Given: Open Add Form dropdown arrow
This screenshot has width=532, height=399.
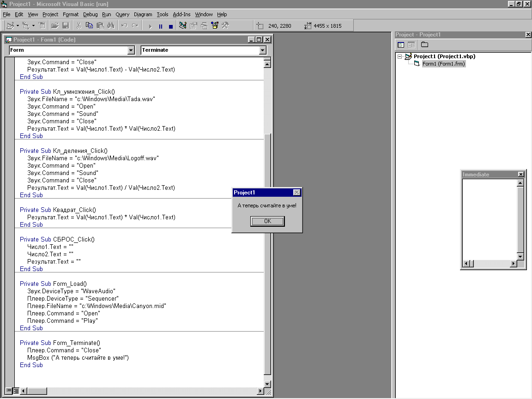Looking at the screenshot, I should [33, 25].
